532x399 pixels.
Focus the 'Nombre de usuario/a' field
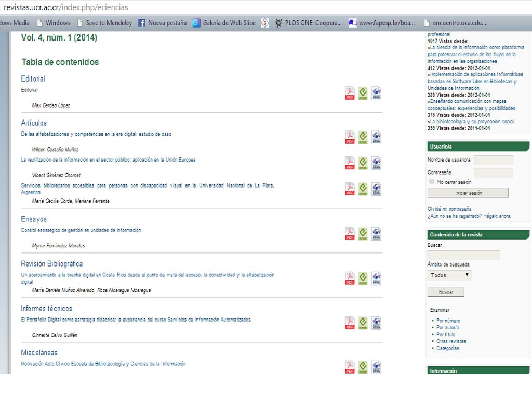[x=494, y=160]
